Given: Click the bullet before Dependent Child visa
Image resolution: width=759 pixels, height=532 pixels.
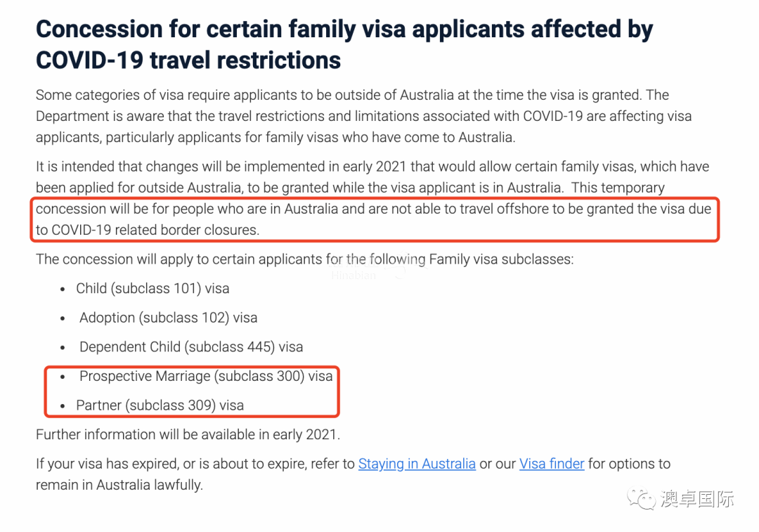Looking at the screenshot, I should pos(63,348).
